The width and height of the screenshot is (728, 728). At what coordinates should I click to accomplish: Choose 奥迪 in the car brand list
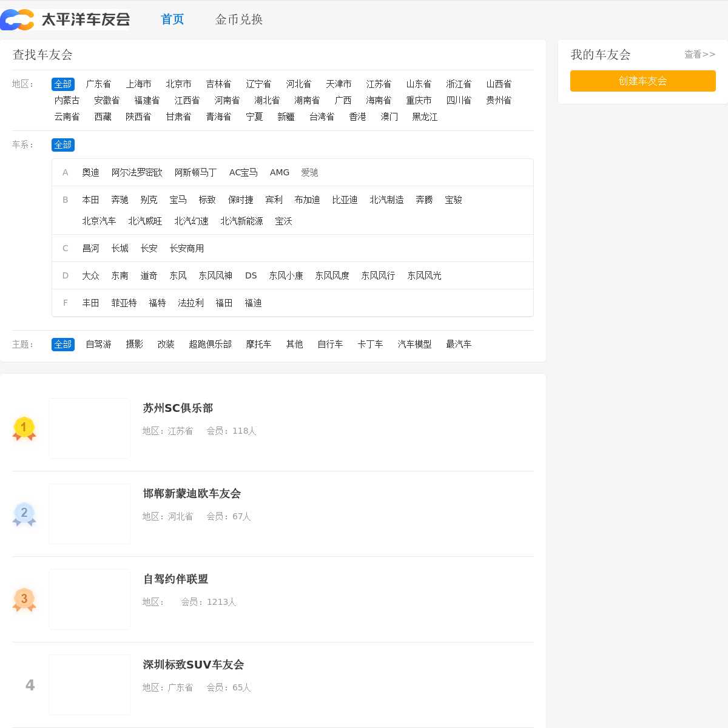tap(90, 173)
